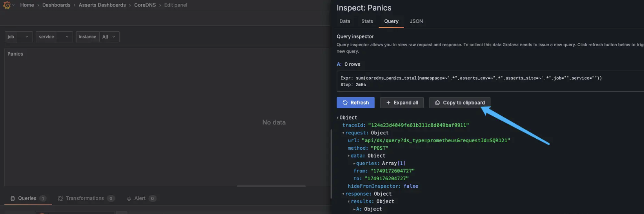The height and width of the screenshot is (214, 644).
Task: Open the JSON tab in inspector
Action: pyautogui.click(x=416, y=21)
